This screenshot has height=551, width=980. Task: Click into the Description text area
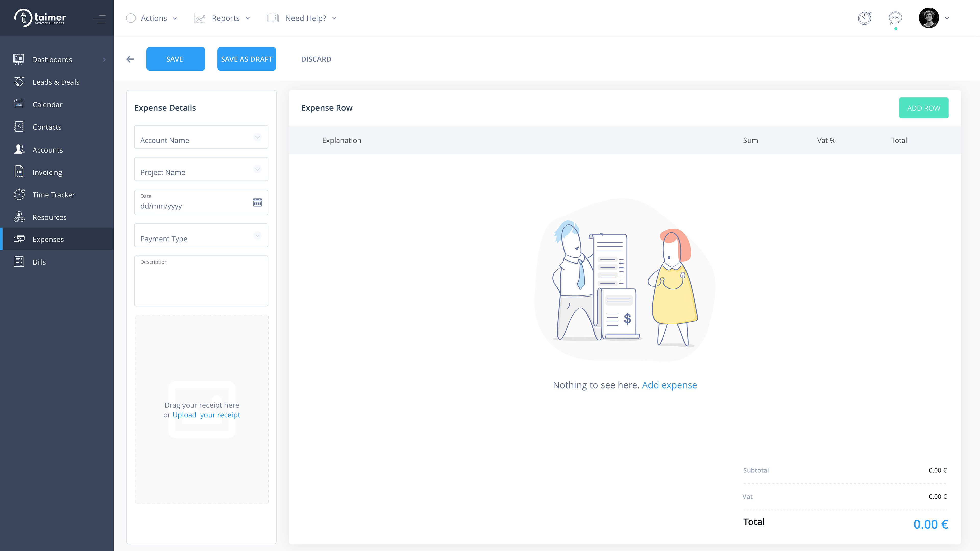point(201,281)
